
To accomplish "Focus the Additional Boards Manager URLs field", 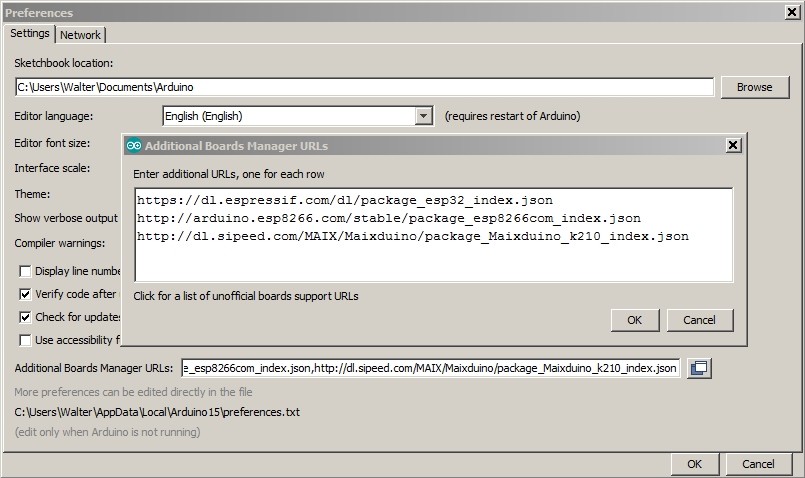I will pyautogui.click(x=430, y=369).
